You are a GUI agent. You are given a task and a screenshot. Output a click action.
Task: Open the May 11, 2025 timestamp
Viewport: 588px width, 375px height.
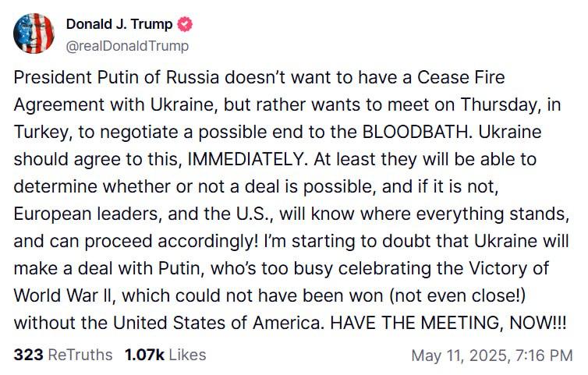[491, 356]
